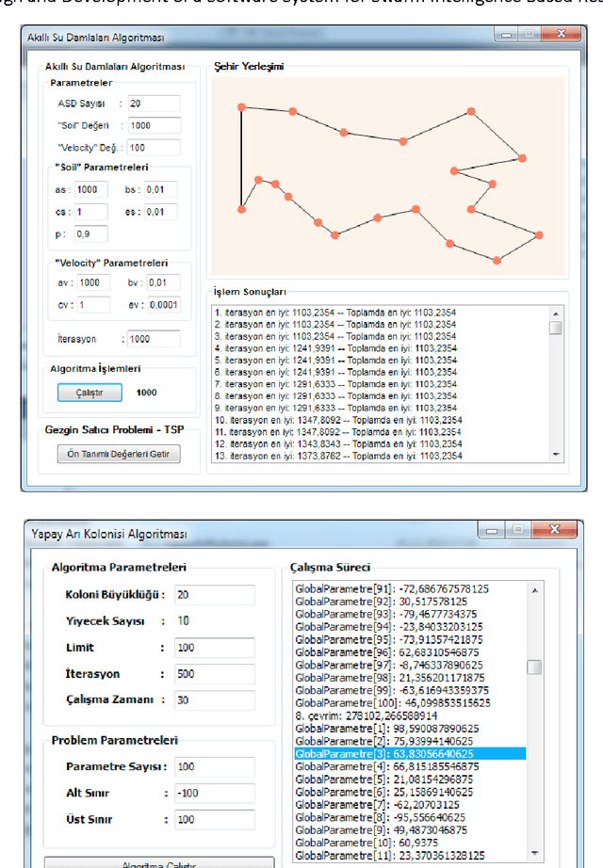The image size is (603, 868).
Task: Click the Limit input field
Action: (215, 648)
